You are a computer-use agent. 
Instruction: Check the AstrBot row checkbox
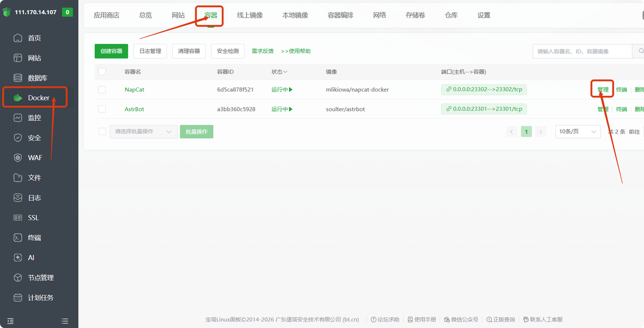click(x=102, y=109)
